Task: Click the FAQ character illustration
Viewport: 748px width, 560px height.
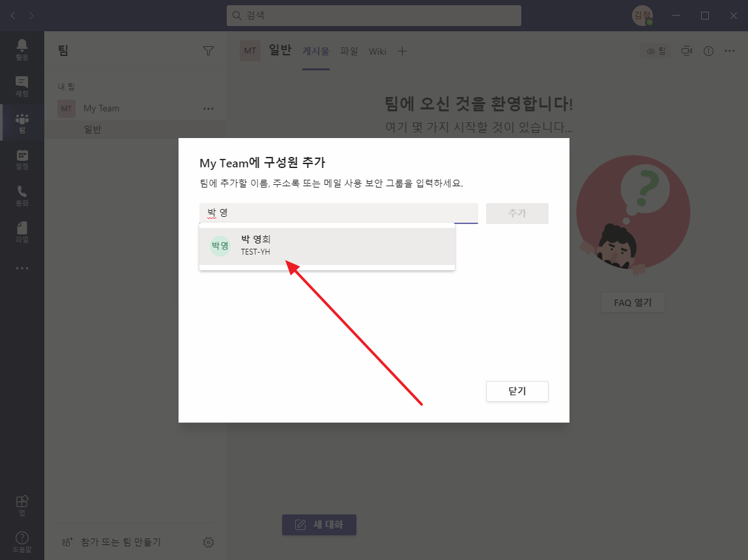Action: pos(633,216)
